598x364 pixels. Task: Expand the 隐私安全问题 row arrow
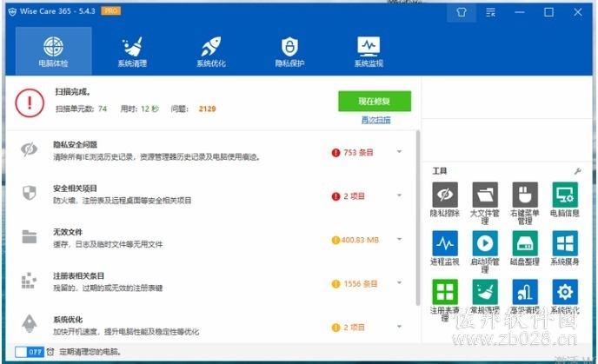(399, 152)
